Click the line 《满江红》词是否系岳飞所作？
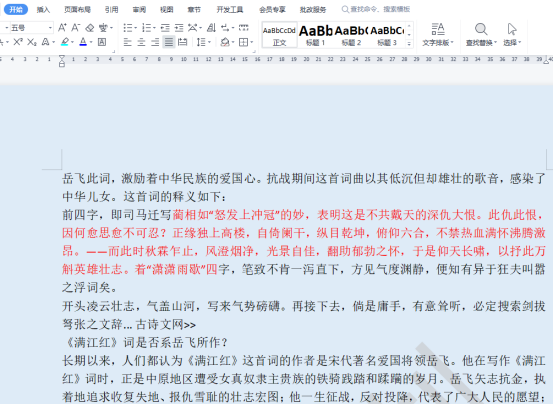 tap(145, 342)
